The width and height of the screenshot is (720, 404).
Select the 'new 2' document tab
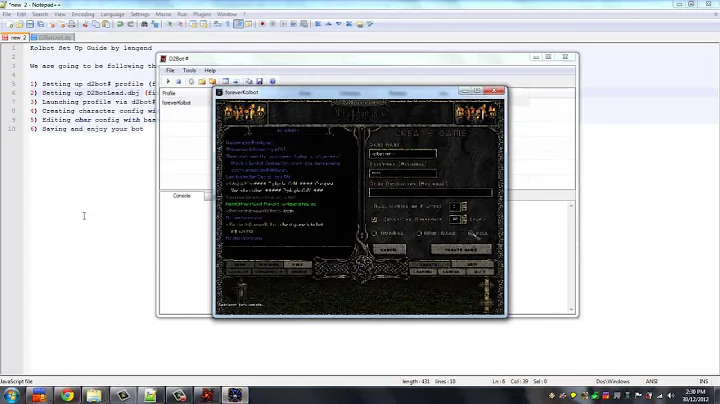coord(15,37)
